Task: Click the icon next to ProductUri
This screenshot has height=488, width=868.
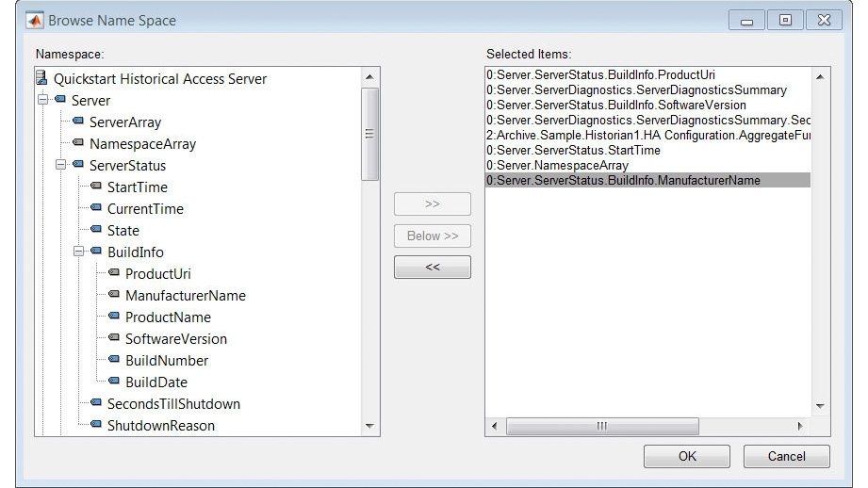Action: click(x=114, y=273)
